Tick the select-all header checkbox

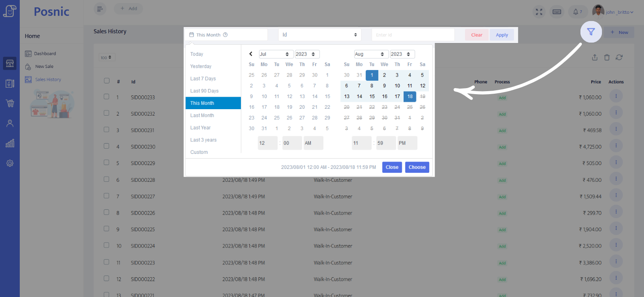106,81
